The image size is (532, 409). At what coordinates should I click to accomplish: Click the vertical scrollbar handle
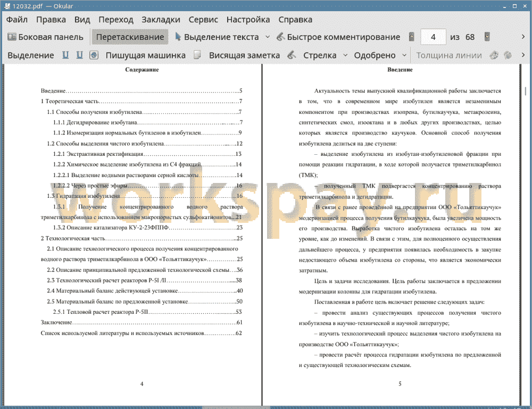tap(526, 91)
